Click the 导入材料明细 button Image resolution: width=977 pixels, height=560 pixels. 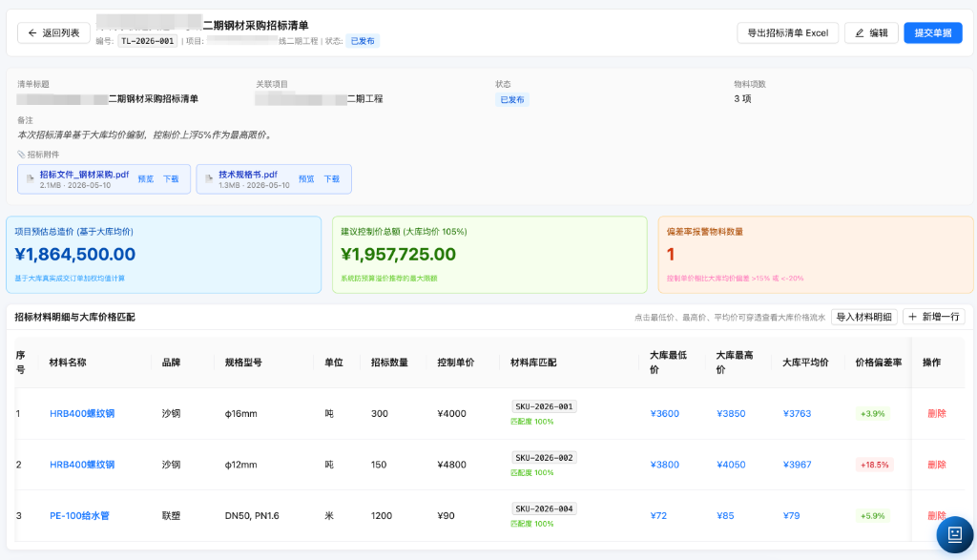tap(863, 317)
